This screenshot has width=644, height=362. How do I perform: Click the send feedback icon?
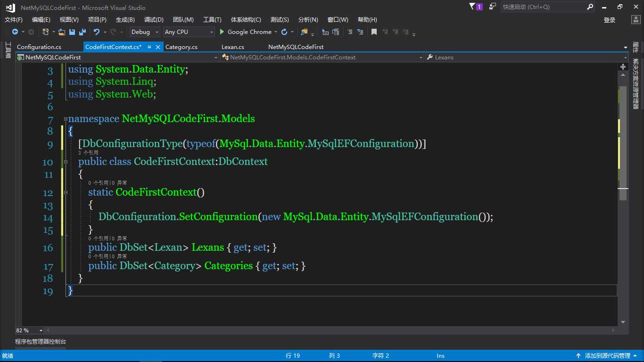[x=493, y=7]
